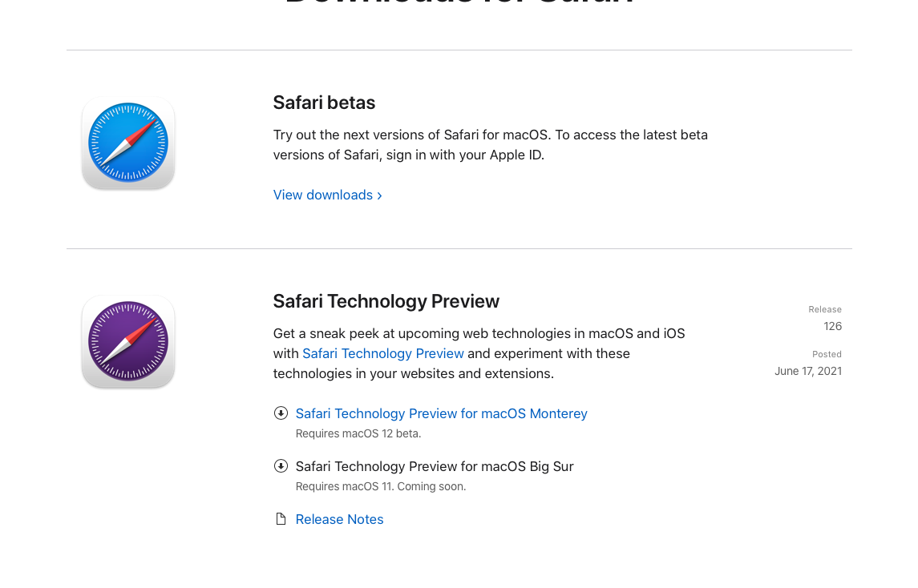Click the Safari betas description paragraph

[x=490, y=145]
